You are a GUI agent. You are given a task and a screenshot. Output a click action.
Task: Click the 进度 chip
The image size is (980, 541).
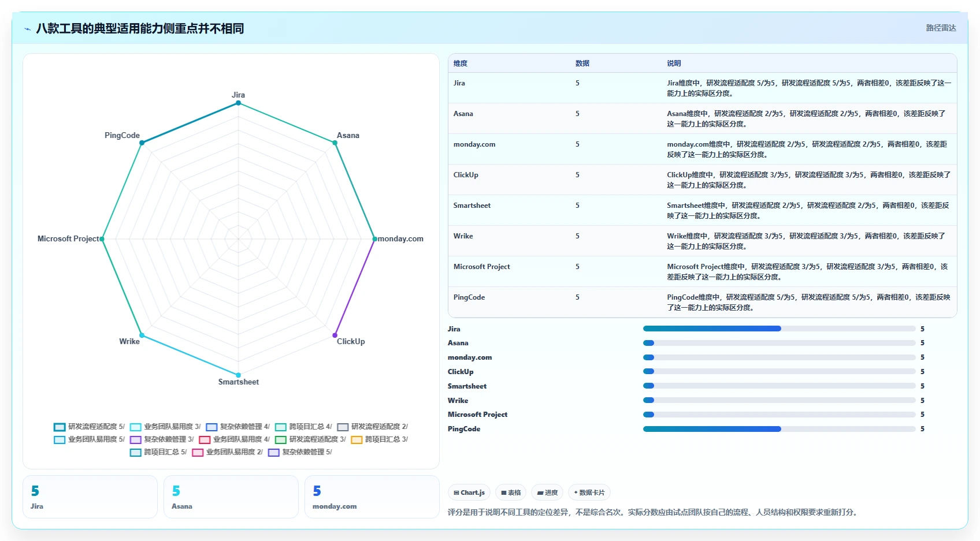(547, 493)
